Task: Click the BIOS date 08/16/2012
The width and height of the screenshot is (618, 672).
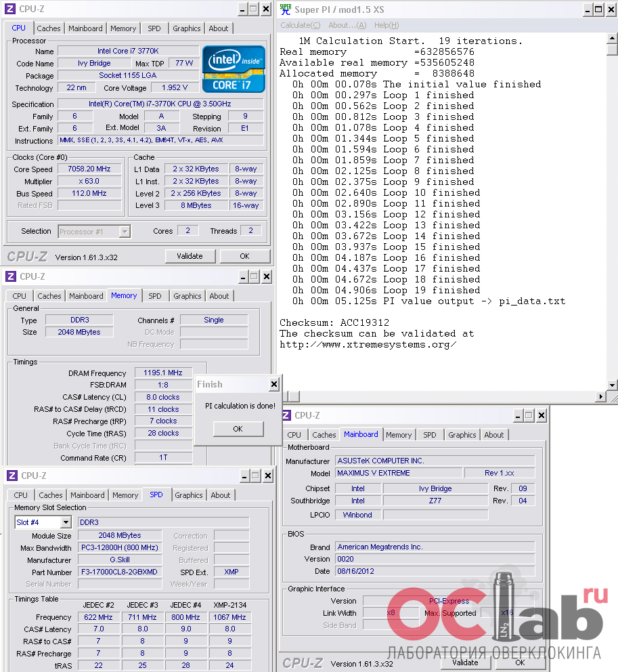Action: point(435,571)
